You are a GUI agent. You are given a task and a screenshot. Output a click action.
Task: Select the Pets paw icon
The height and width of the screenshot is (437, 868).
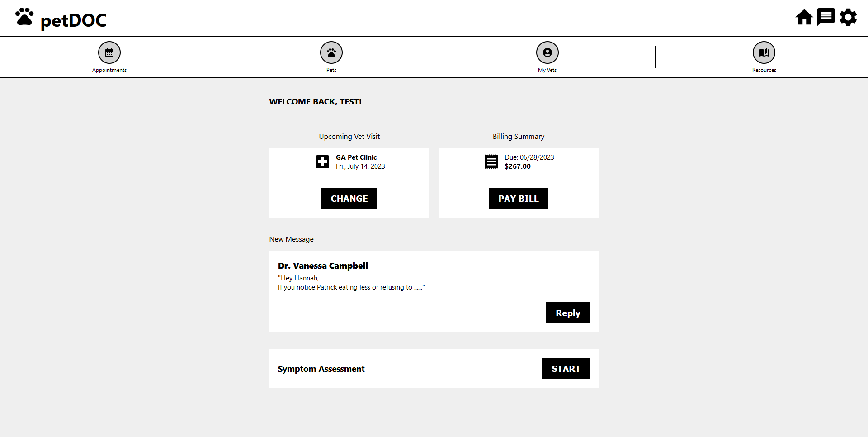(x=331, y=52)
